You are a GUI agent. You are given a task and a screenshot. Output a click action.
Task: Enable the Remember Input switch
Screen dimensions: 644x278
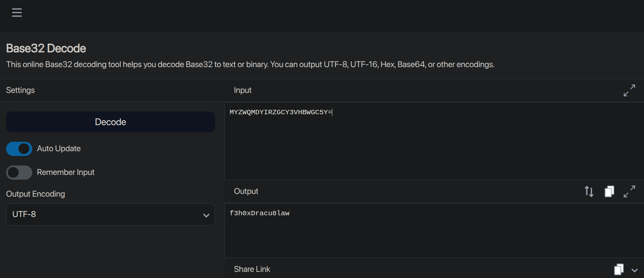19,173
